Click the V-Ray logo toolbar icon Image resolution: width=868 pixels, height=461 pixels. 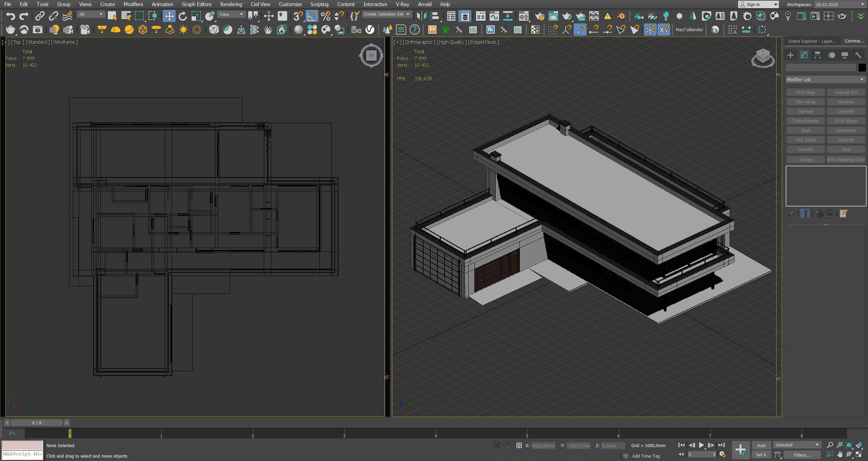pos(370,30)
